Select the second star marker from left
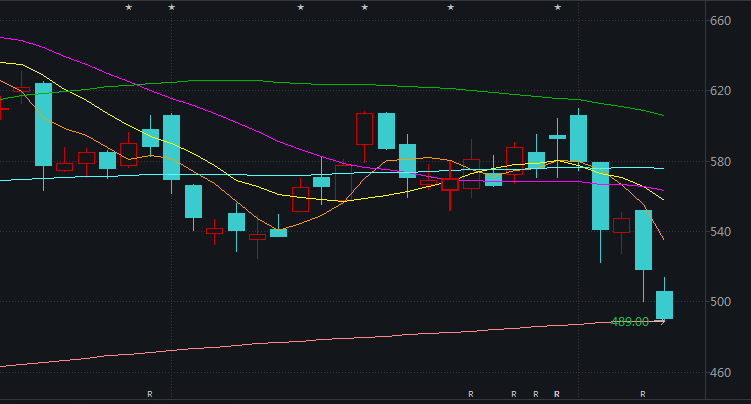 171,8
